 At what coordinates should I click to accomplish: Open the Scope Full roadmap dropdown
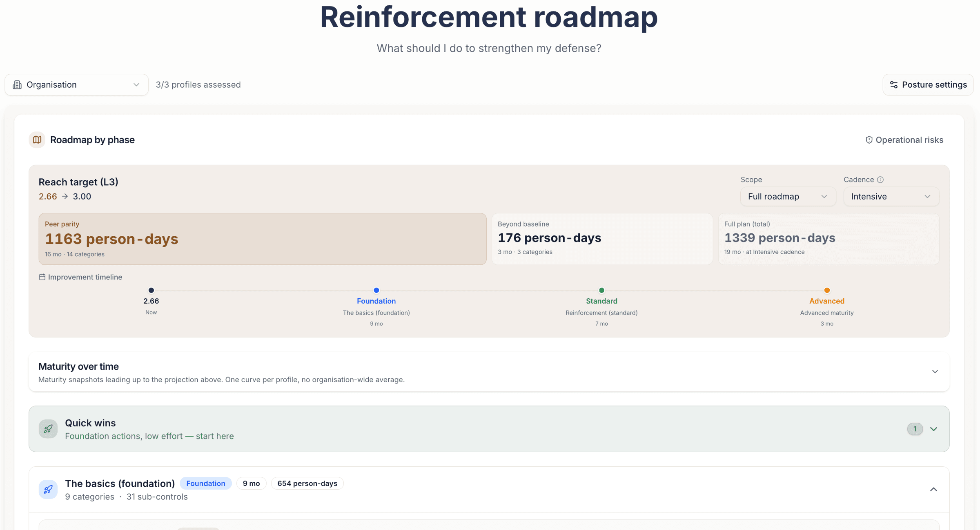(788, 196)
